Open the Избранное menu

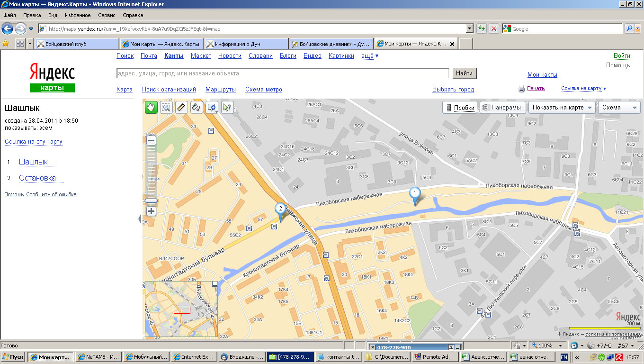(x=78, y=15)
